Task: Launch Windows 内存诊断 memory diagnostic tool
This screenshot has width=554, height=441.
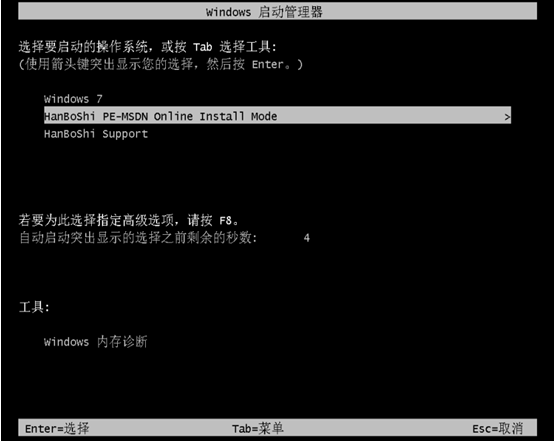Action: pyautogui.click(x=95, y=342)
